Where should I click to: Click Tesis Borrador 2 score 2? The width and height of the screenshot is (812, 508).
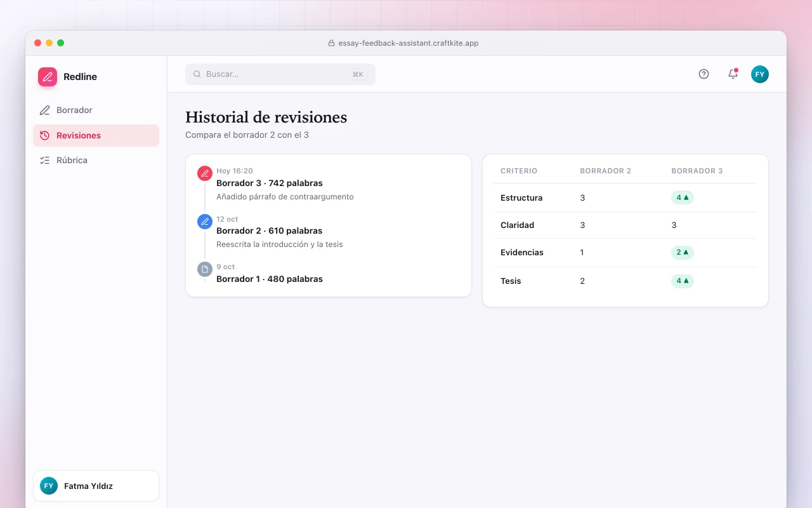582,281
